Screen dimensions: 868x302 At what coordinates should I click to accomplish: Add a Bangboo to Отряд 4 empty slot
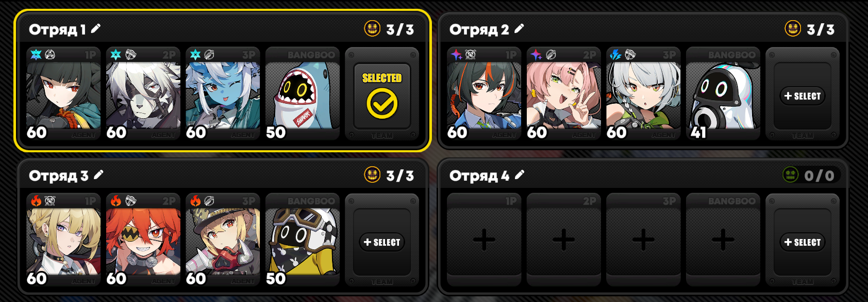pos(723,240)
